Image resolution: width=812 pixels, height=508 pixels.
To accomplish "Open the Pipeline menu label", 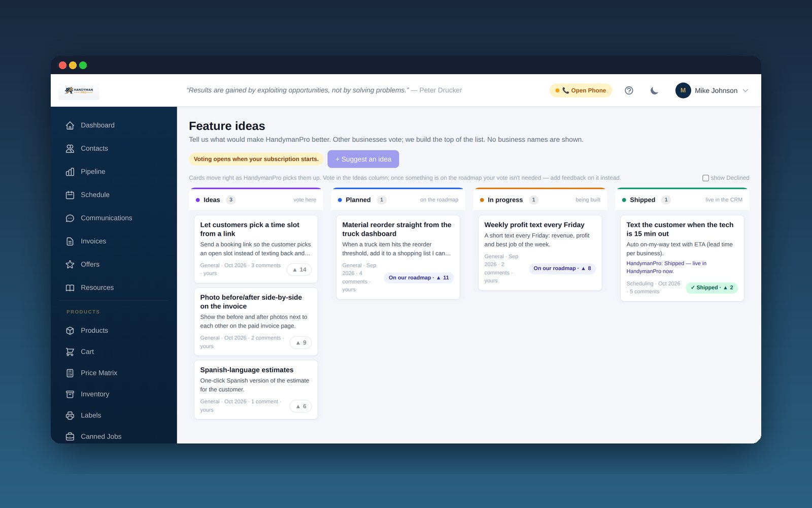I will [93, 172].
